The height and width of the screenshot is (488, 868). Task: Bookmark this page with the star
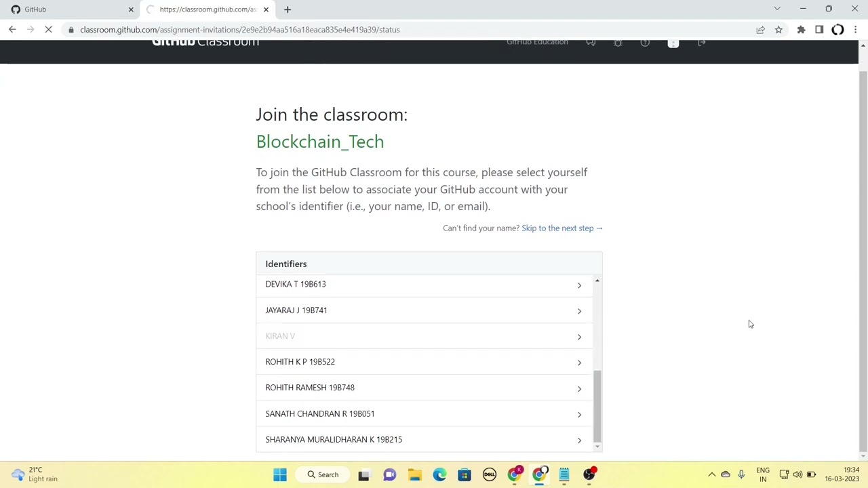[778, 30]
